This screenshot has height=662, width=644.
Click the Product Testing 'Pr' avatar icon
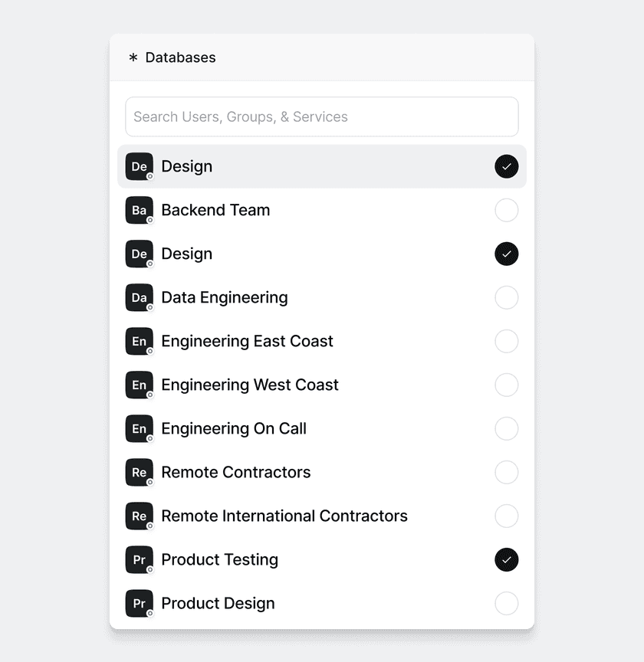tap(139, 559)
